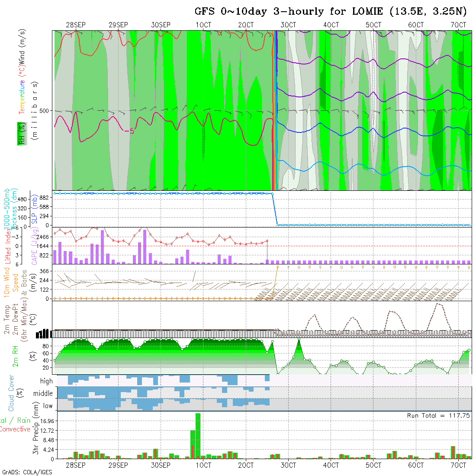This screenshot has width=476, height=476.
Task: Select the 28SEP label on top axis
Action: point(76,25)
